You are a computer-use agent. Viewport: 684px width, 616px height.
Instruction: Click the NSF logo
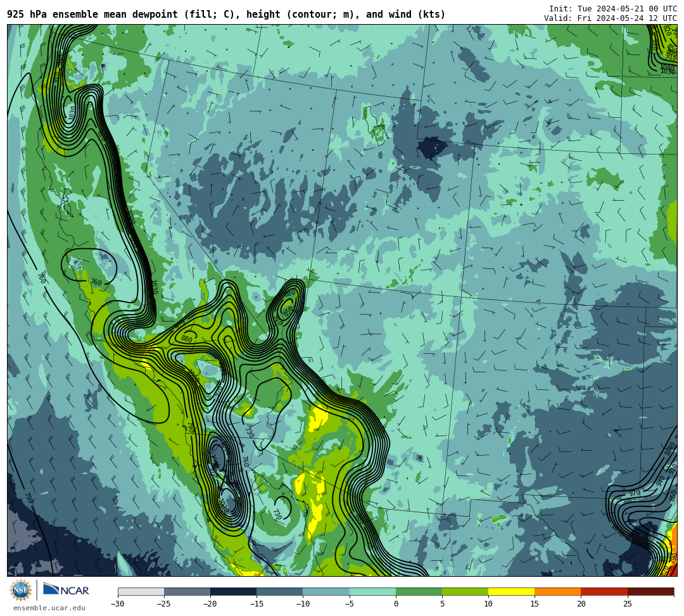point(20,590)
